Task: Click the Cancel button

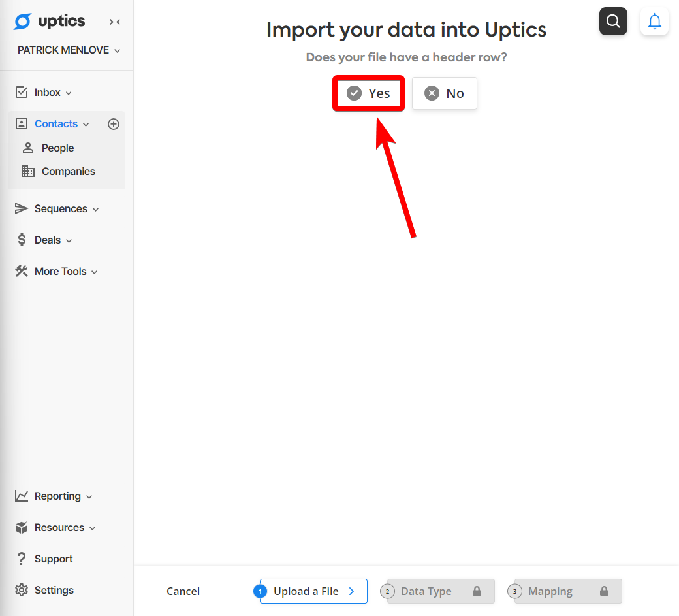Action: coord(183,591)
